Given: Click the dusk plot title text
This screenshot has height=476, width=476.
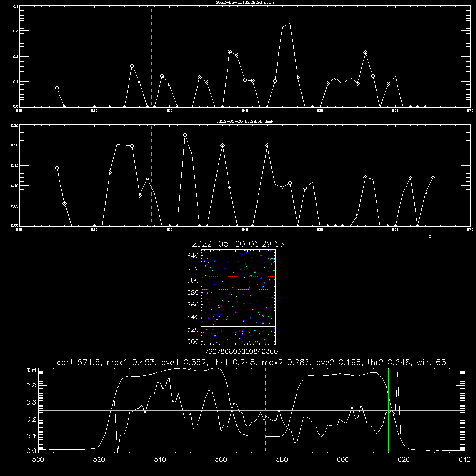Looking at the screenshot, I should click(x=245, y=121).
